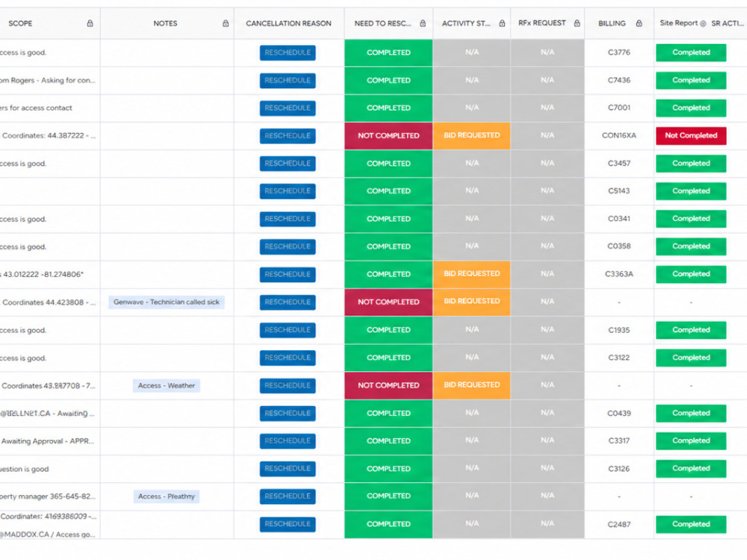The height and width of the screenshot is (560, 747).
Task: Click billing code CON16XA
Action: (619, 136)
